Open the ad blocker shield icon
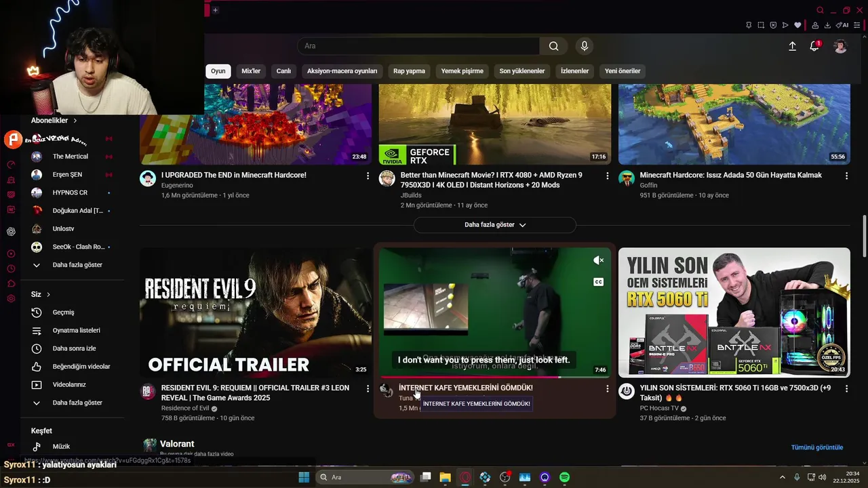Image resolution: width=868 pixels, height=488 pixels. click(x=773, y=25)
